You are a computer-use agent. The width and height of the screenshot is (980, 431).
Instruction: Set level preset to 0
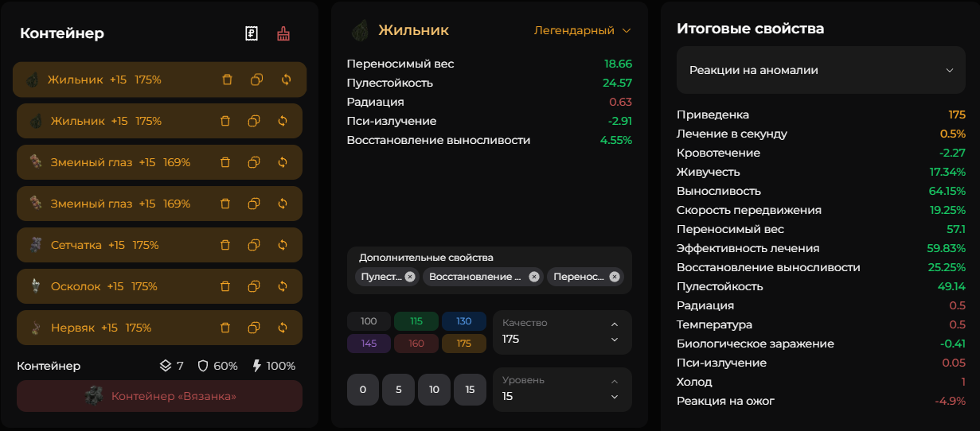coord(363,390)
